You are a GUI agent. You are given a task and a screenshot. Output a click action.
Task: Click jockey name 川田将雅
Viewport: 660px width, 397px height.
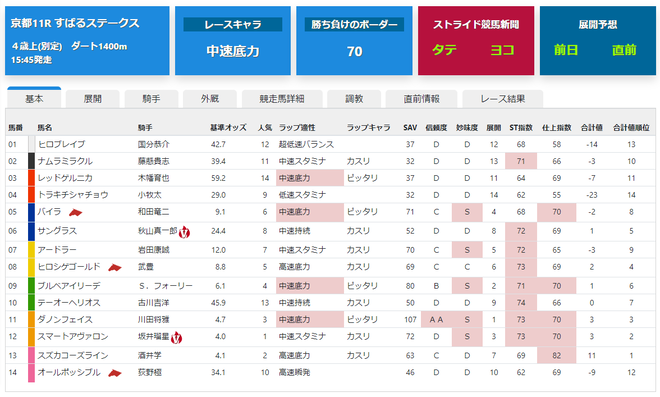(154, 320)
